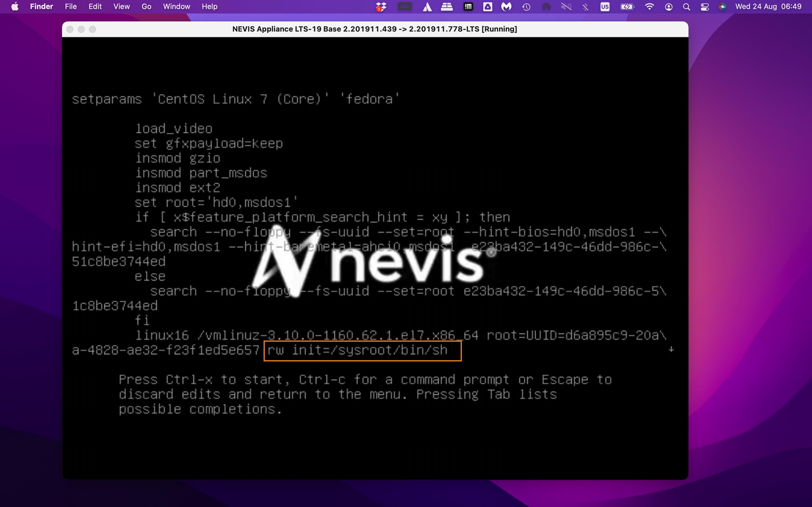Click the WD drive utility icon

[x=405, y=7]
